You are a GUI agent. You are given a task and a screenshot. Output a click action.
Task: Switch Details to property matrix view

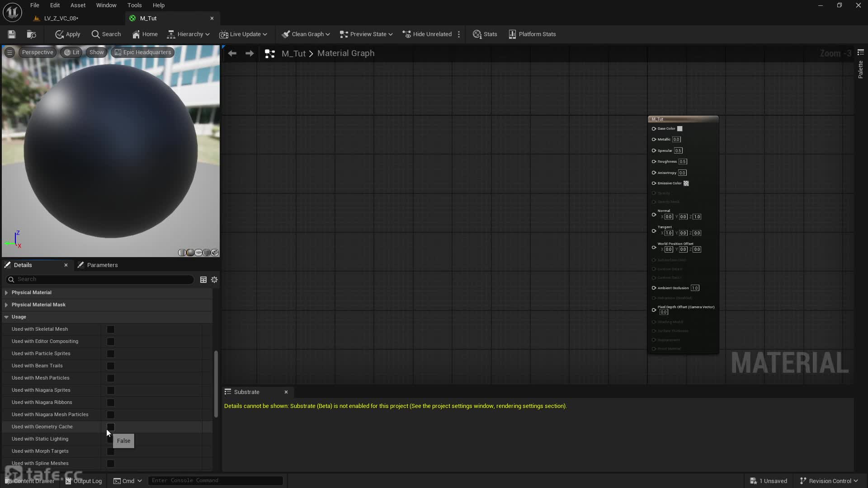203,280
